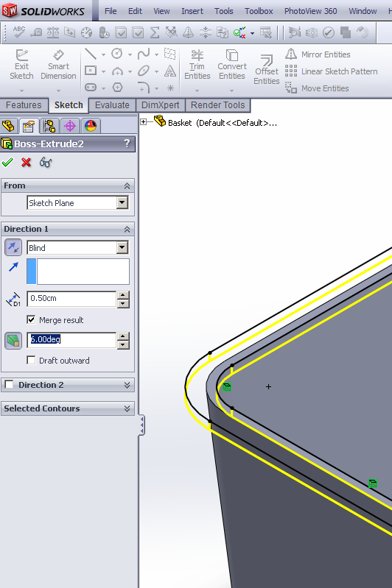The width and height of the screenshot is (392, 588).
Task: Open the Insert menu
Action: click(192, 11)
